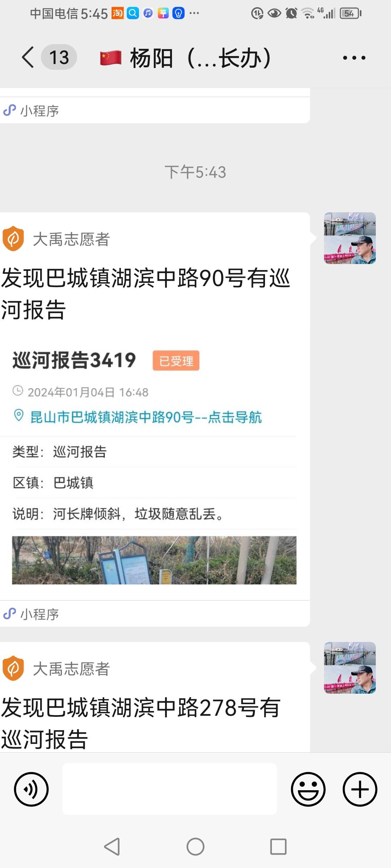Tap the 大禹志愿者 shield logo in first card

13,239
